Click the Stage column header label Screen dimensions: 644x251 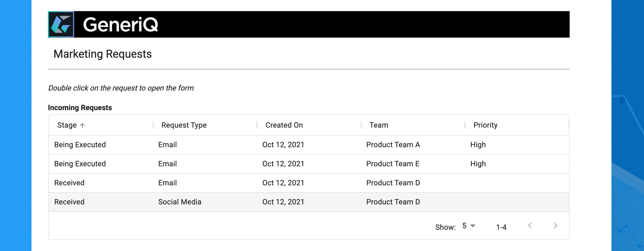(x=67, y=125)
